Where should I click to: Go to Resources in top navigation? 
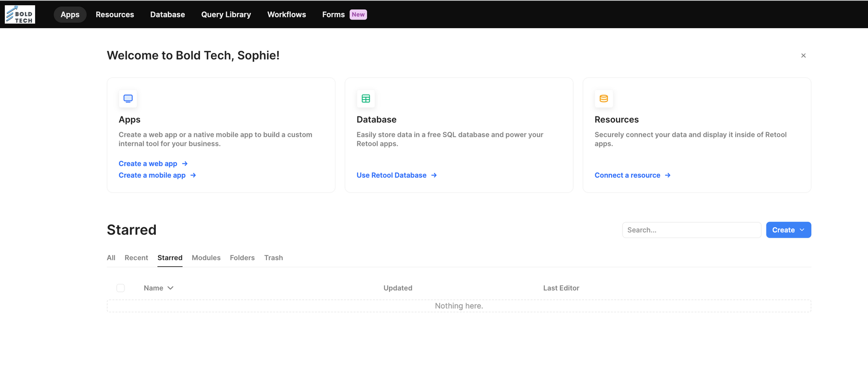115,15
